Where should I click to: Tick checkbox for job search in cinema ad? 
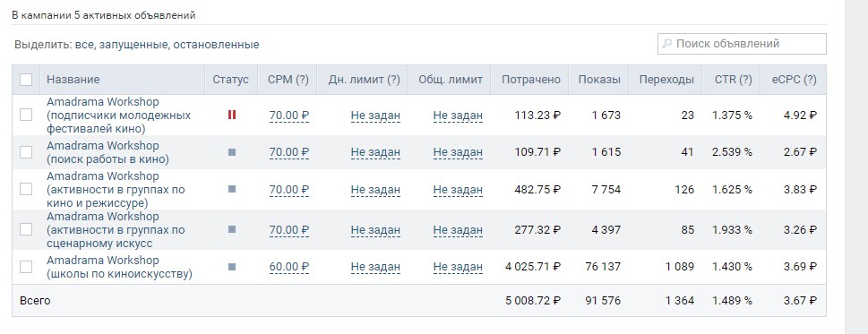coord(26,152)
